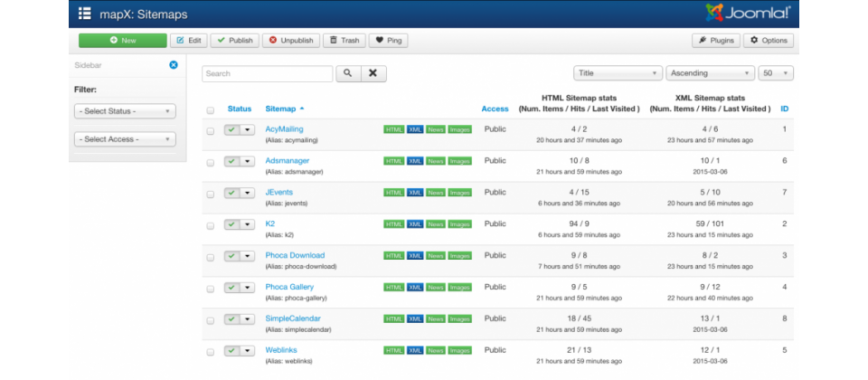868x380 pixels.
Task: Toggle published status for SimpleCalendar
Action: pyautogui.click(x=231, y=319)
